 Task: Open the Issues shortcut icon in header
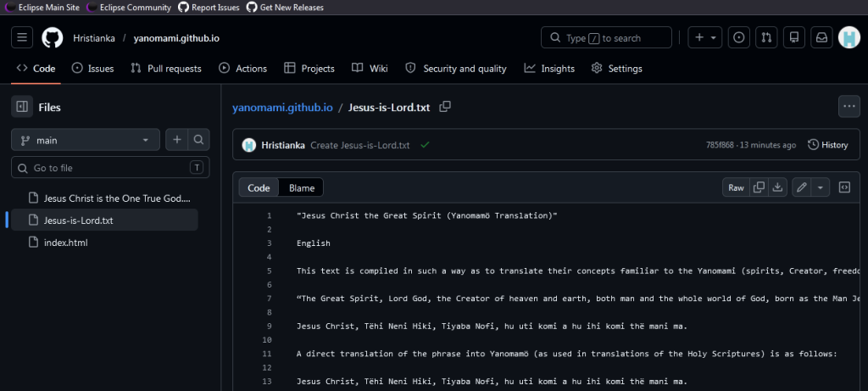pyautogui.click(x=738, y=37)
